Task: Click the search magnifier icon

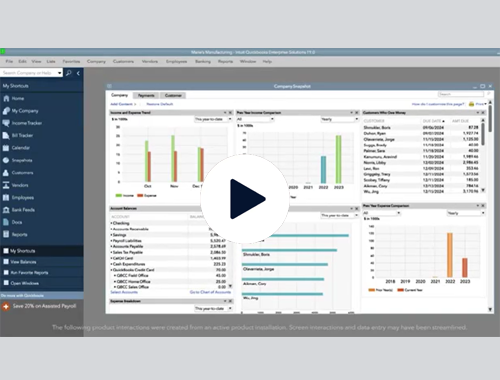Action: [x=69, y=73]
